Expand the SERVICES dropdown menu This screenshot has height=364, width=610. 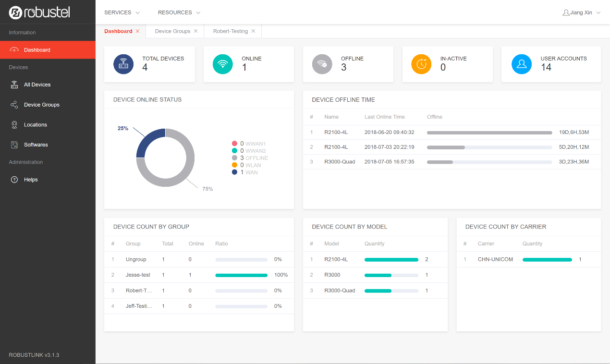122,12
